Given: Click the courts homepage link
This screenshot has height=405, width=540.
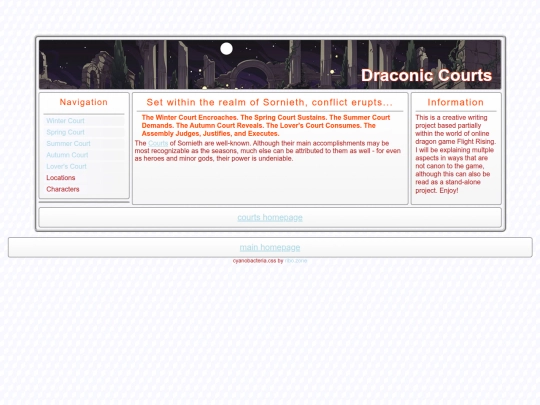Looking at the screenshot, I should click(270, 217).
